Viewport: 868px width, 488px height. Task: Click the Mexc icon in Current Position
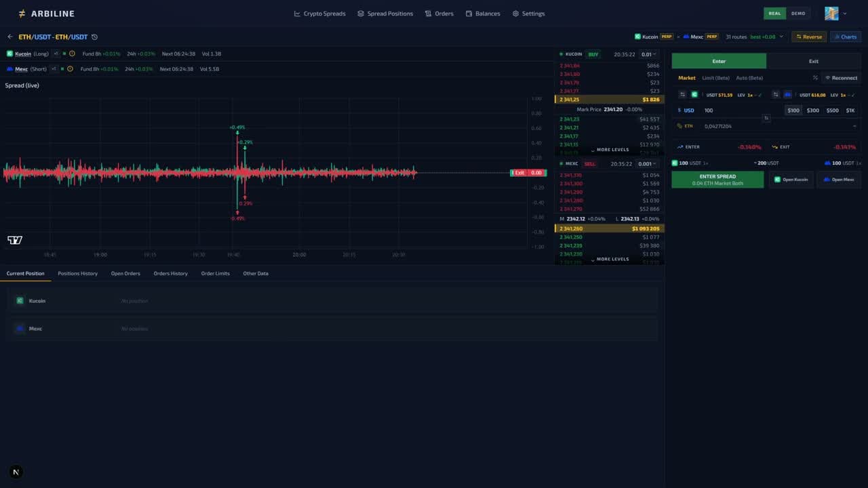pos(20,329)
